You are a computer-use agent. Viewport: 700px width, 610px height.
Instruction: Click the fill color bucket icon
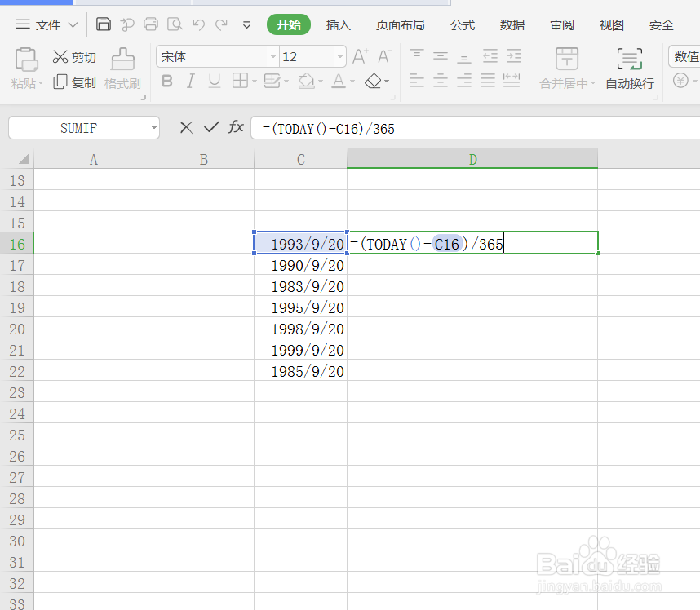pos(307,81)
